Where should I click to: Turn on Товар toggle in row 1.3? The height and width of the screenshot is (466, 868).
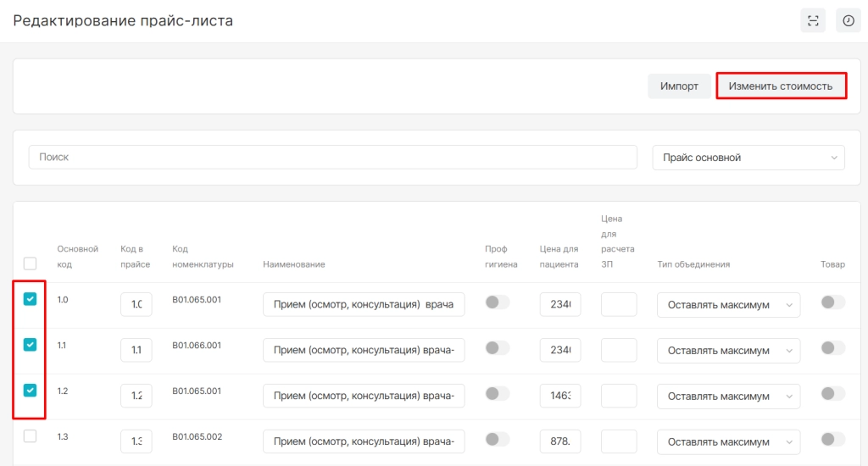pos(832,439)
